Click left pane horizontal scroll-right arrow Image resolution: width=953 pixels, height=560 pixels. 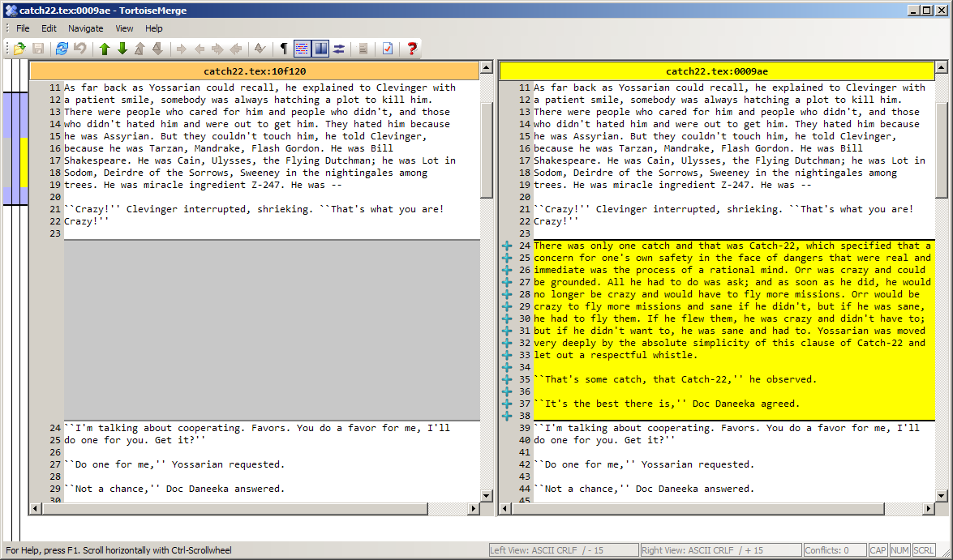pos(474,508)
